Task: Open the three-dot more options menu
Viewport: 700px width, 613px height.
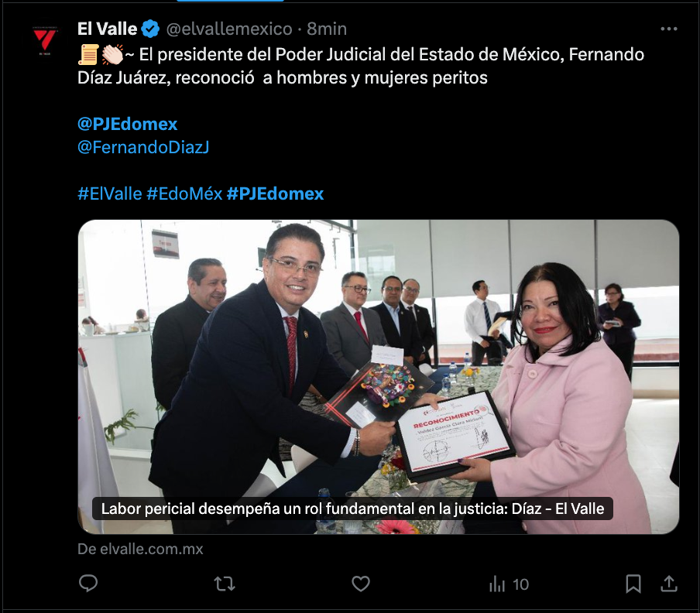Action: pyautogui.click(x=669, y=29)
